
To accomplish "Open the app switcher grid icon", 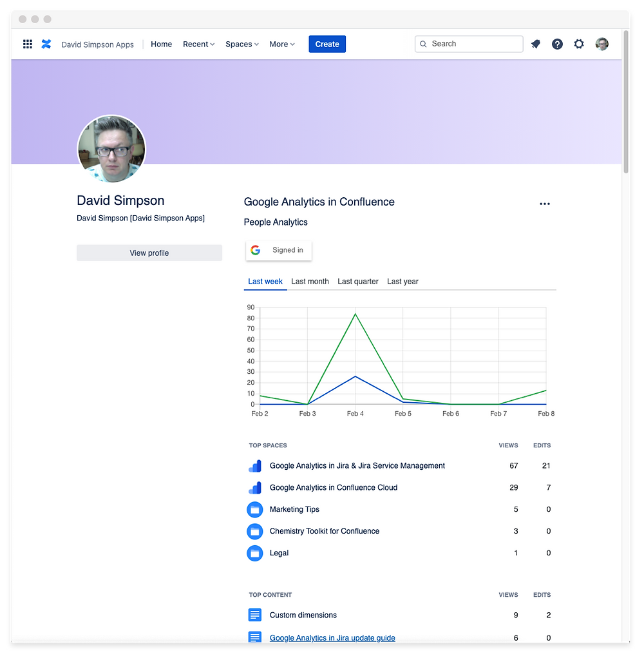I will (x=28, y=44).
